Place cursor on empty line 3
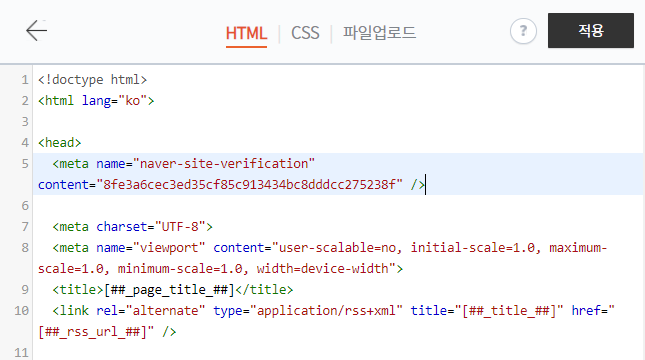Image resolution: width=645 pixels, height=360 pixels. tap(337, 121)
